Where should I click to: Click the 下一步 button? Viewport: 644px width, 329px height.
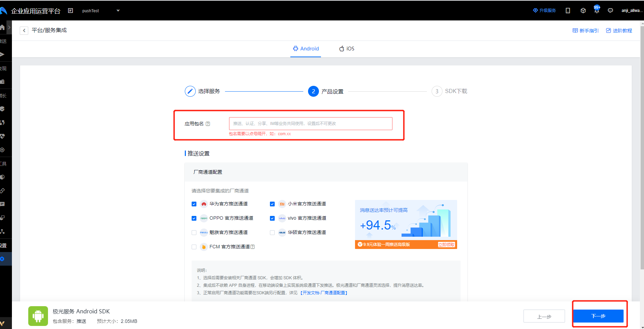coord(598,316)
